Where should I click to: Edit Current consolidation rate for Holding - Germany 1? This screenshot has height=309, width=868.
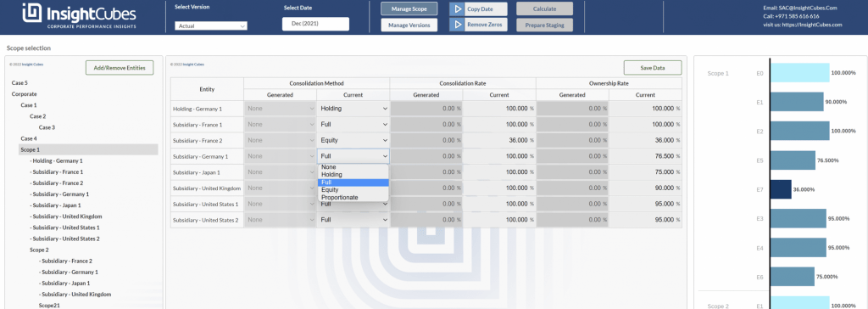tap(499, 109)
